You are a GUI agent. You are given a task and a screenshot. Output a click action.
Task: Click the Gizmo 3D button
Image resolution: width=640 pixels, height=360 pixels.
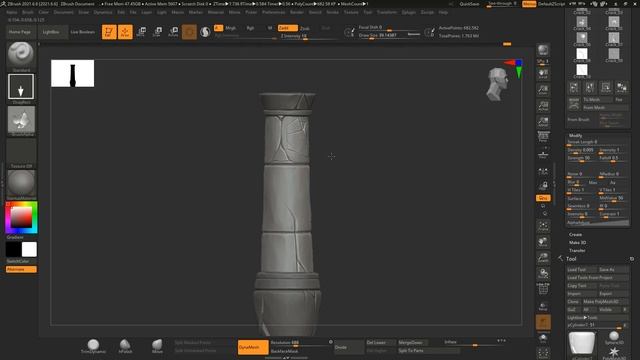pos(189,32)
